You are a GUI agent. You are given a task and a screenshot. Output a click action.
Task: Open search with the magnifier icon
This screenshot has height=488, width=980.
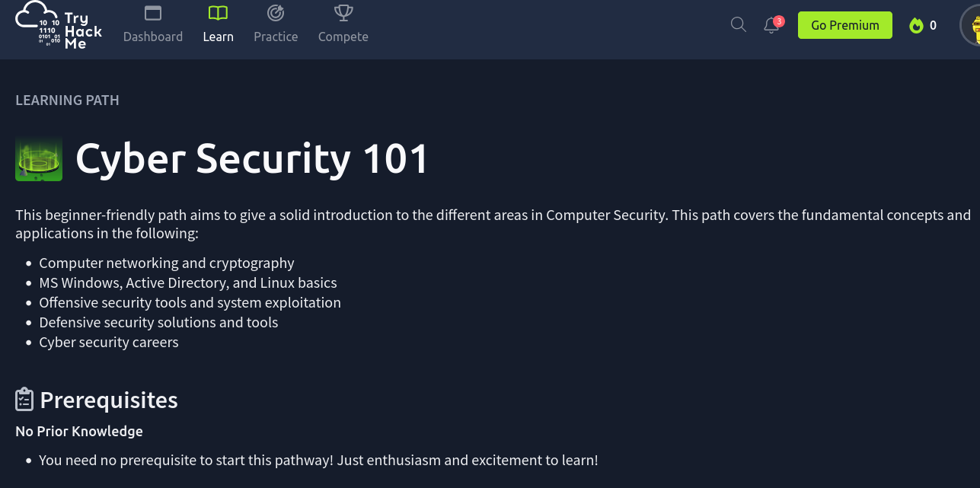738,24
